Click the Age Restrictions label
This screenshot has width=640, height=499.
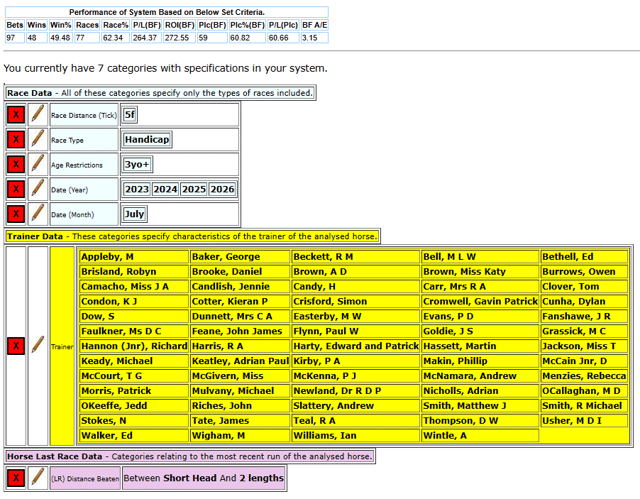click(x=84, y=165)
